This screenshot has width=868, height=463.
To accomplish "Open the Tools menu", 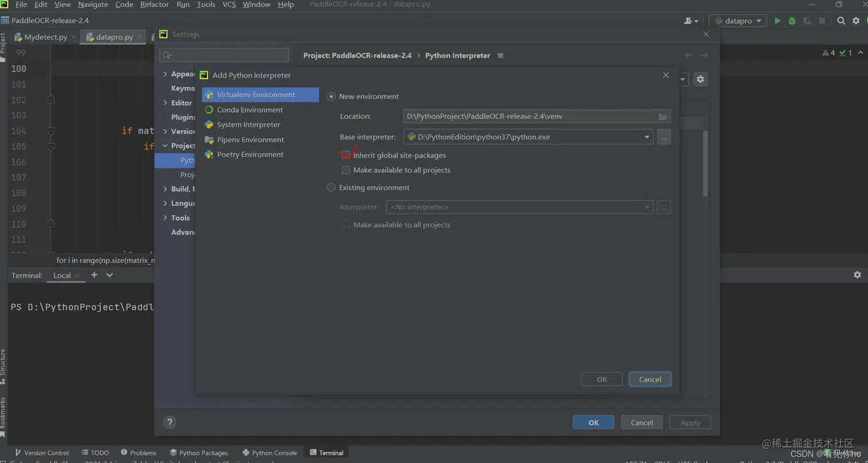I will 206,5.
